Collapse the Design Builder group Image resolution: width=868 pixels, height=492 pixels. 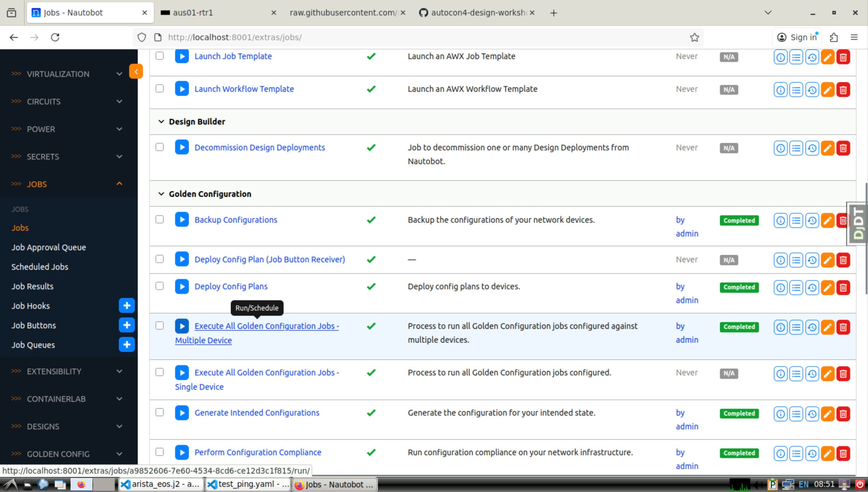click(161, 122)
